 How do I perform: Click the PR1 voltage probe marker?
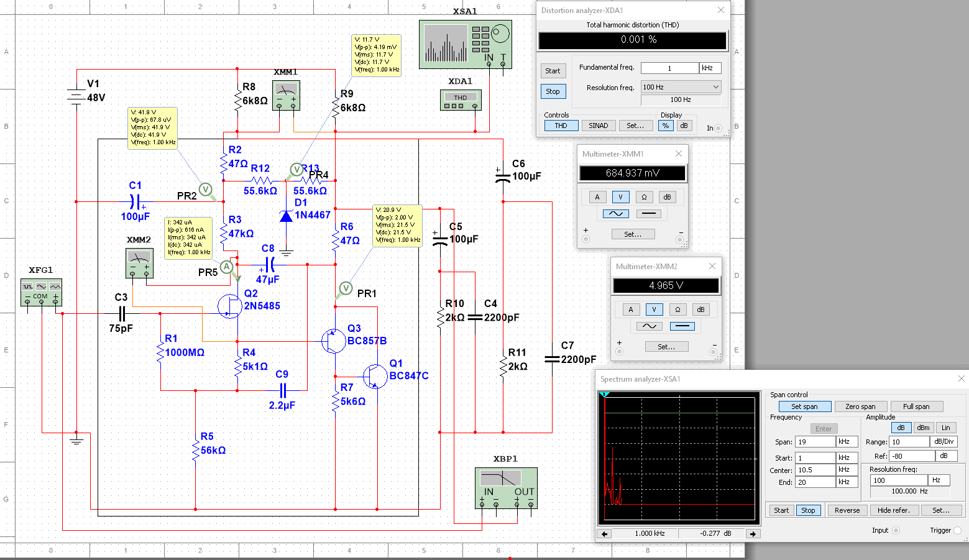[x=346, y=289]
